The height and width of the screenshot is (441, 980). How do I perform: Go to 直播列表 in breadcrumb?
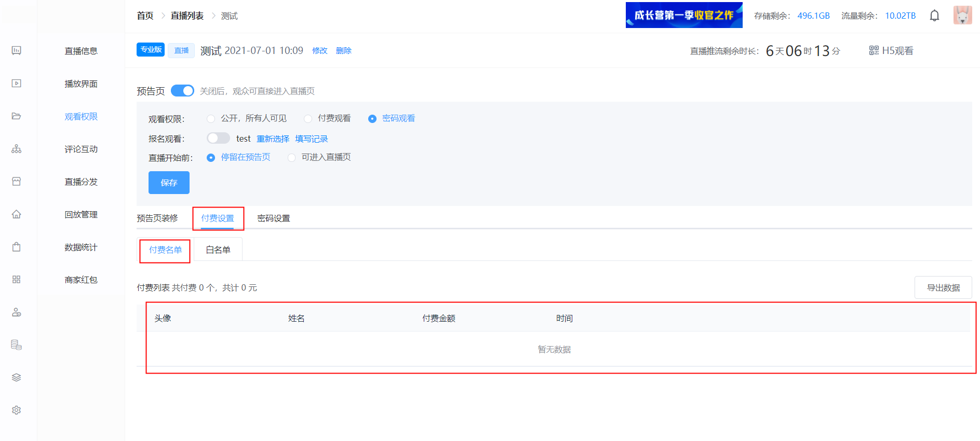(187, 16)
